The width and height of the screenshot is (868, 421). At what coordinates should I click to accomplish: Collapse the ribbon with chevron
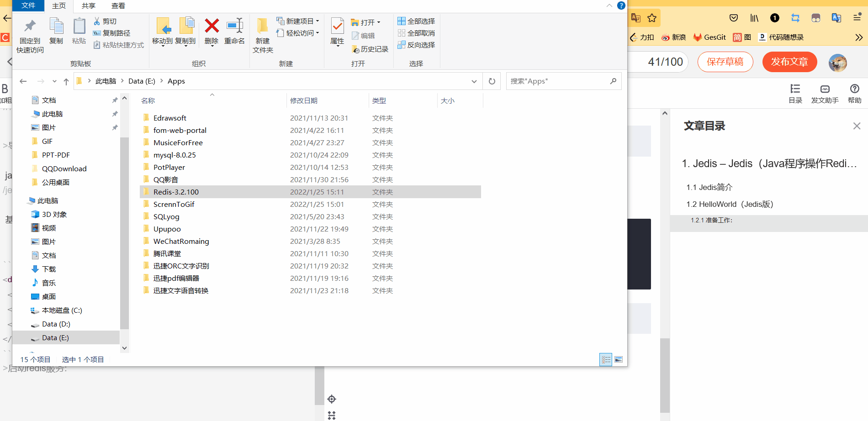coord(609,5)
